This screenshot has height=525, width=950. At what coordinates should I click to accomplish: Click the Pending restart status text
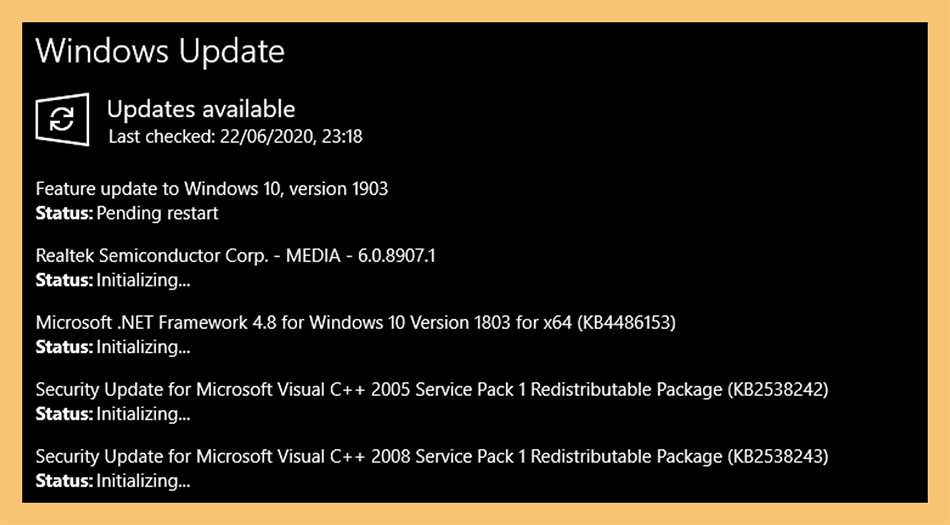tap(158, 213)
